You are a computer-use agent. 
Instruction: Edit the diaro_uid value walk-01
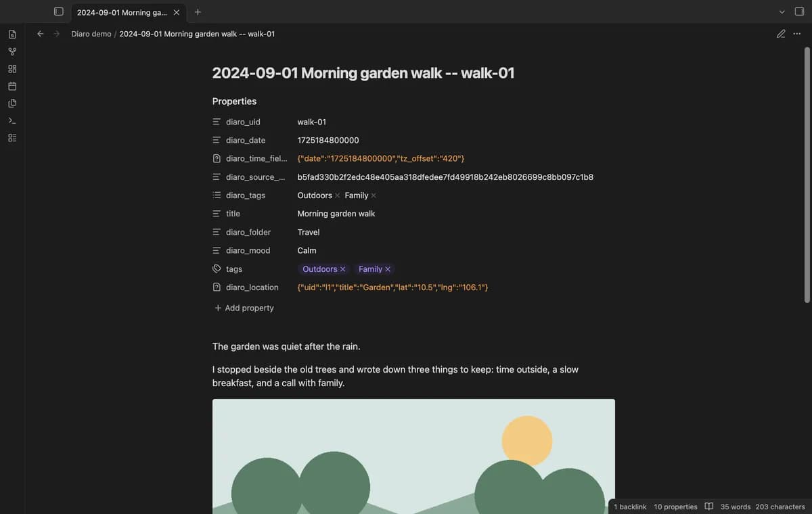tap(312, 122)
